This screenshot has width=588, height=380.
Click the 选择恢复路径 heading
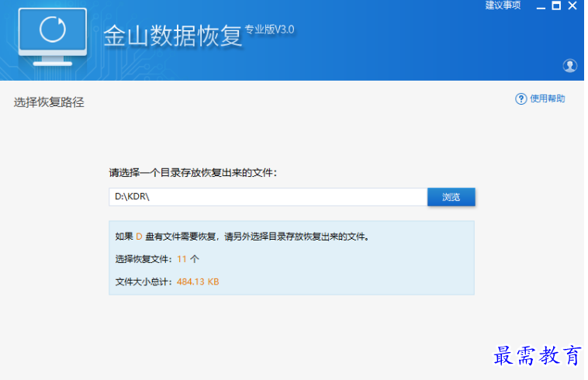tap(49, 102)
